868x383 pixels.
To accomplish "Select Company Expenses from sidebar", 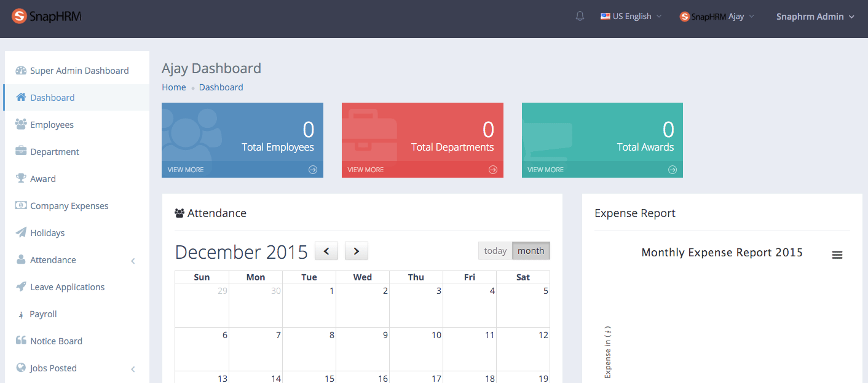I will [69, 206].
